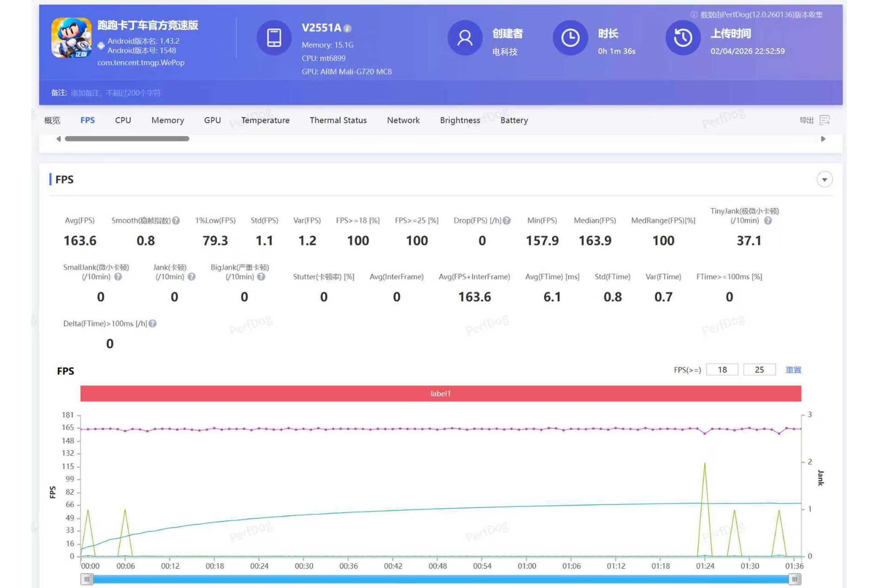The height and width of the screenshot is (588, 878).
Task: Click the SmallJank help question icon
Action: tap(118, 277)
